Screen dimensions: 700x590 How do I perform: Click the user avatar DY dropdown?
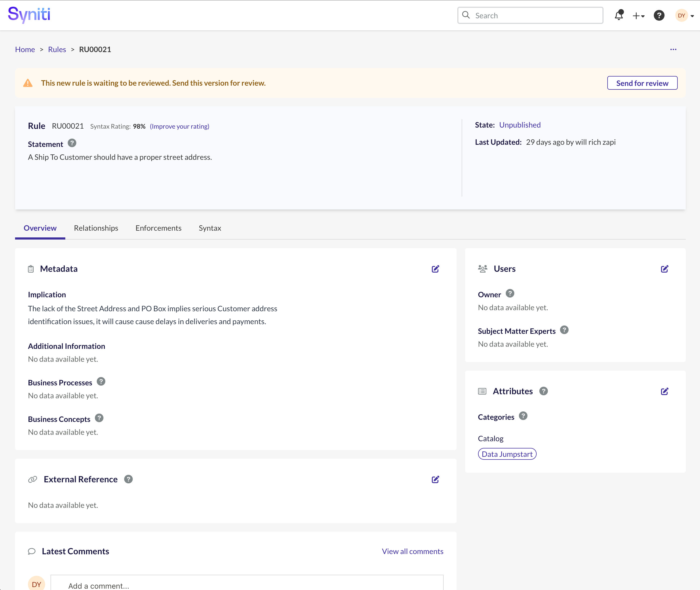pyautogui.click(x=684, y=15)
